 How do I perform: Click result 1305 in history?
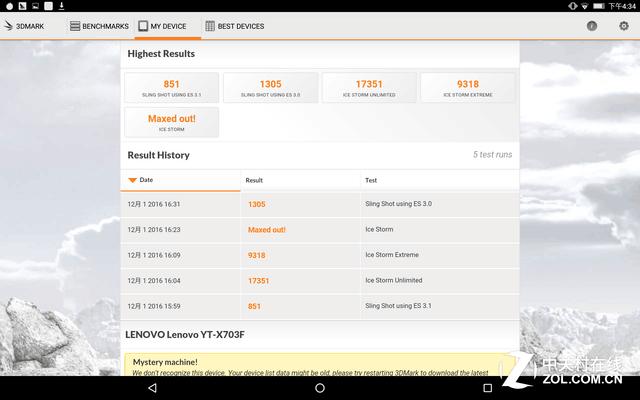(257, 204)
